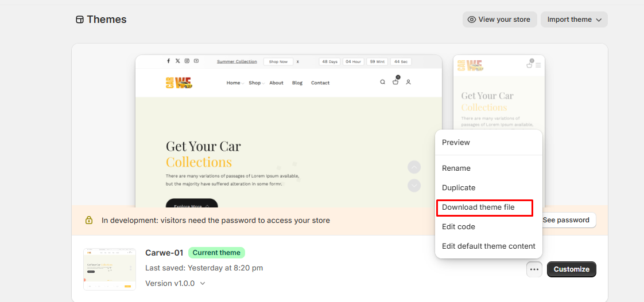Expand the Version v1.0.0 dropdown
Image resolution: width=644 pixels, height=302 pixels.
[x=176, y=284]
